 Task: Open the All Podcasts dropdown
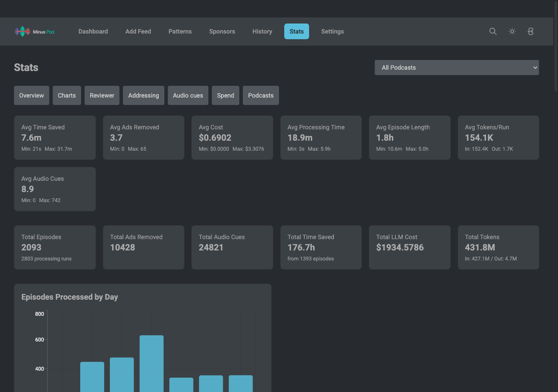[x=457, y=68]
